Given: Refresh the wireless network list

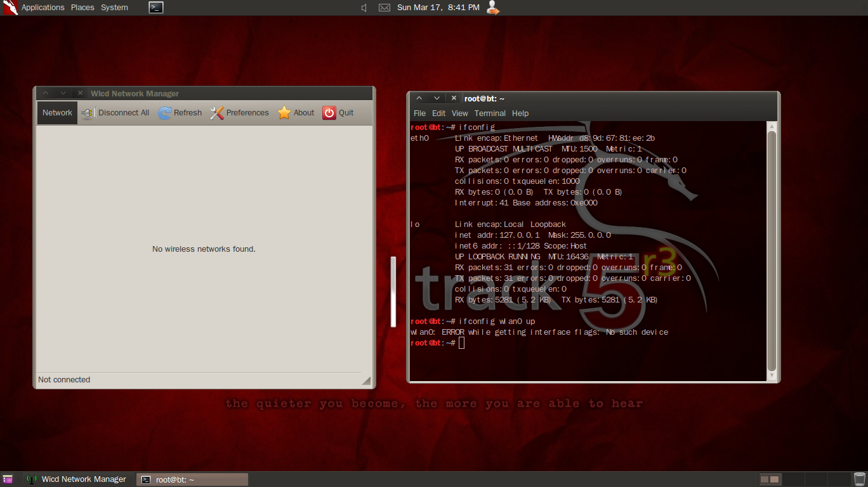Looking at the screenshot, I should point(180,113).
